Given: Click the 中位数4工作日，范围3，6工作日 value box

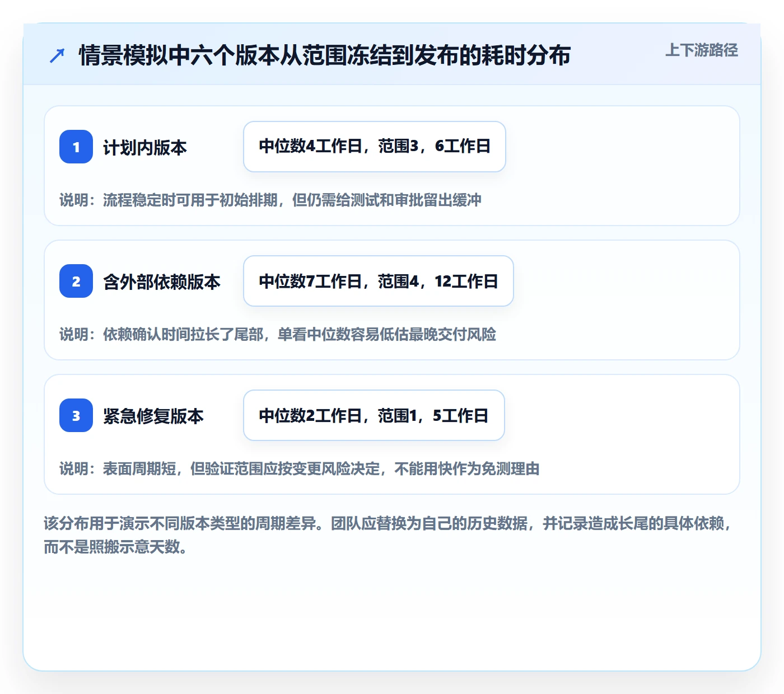Looking at the screenshot, I should pos(375,147).
